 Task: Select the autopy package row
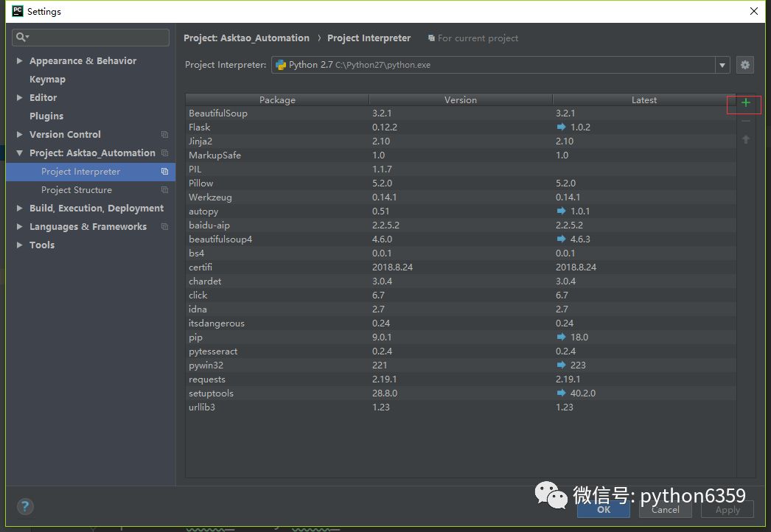(x=461, y=211)
